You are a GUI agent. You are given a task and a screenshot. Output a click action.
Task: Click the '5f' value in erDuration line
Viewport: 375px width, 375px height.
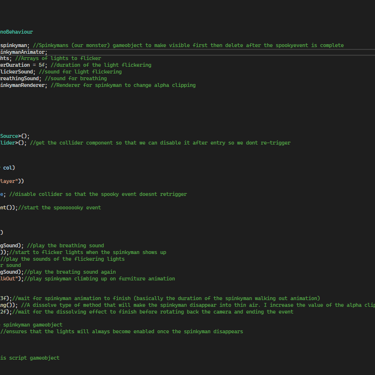coord(42,65)
